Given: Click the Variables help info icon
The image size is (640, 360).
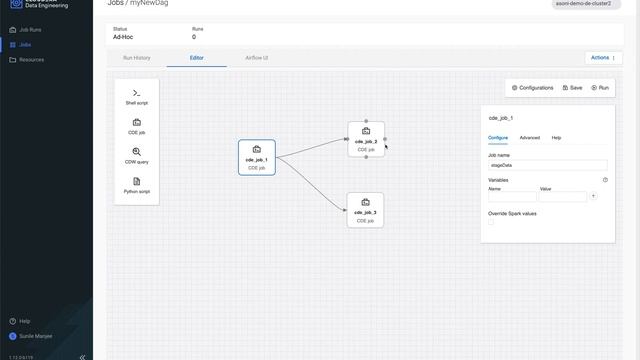Looking at the screenshot, I should click(605, 180).
